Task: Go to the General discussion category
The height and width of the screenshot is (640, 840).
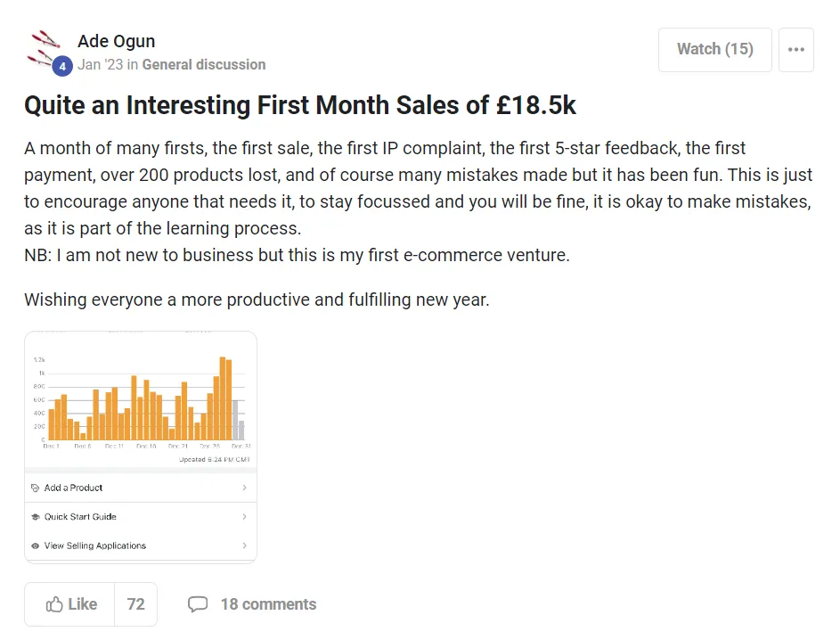Action: (x=203, y=64)
